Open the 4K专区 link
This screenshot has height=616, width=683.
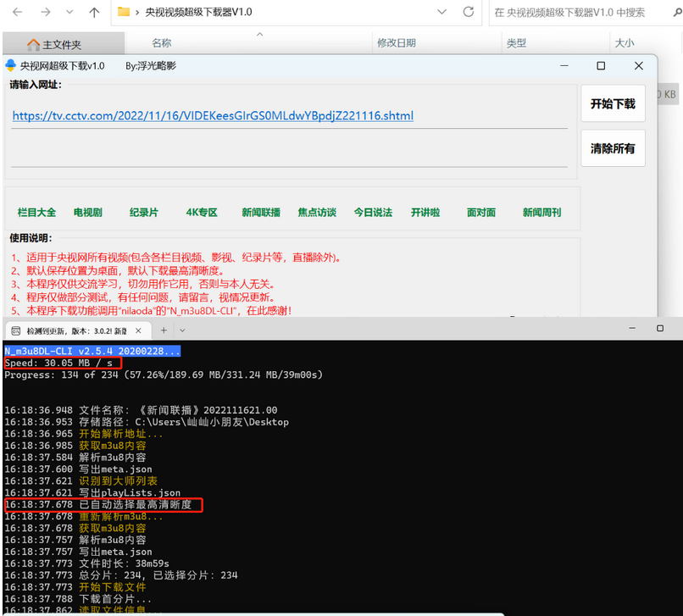point(202,213)
